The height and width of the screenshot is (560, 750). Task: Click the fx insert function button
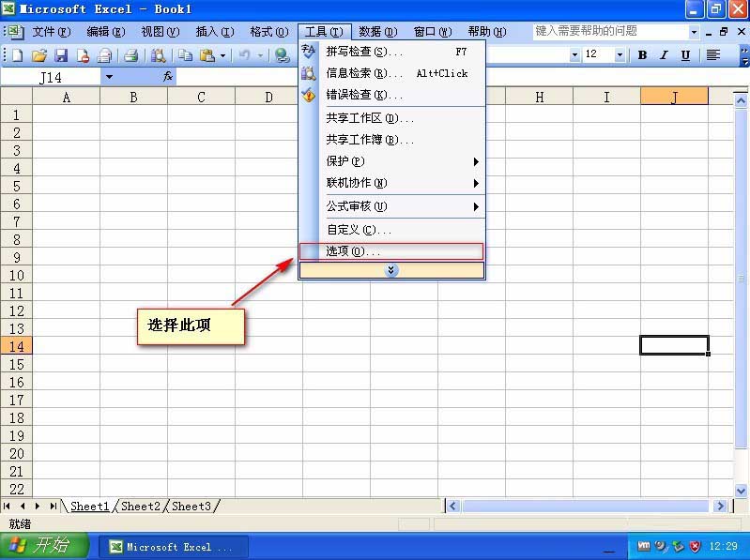pyautogui.click(x=168, y=76)
